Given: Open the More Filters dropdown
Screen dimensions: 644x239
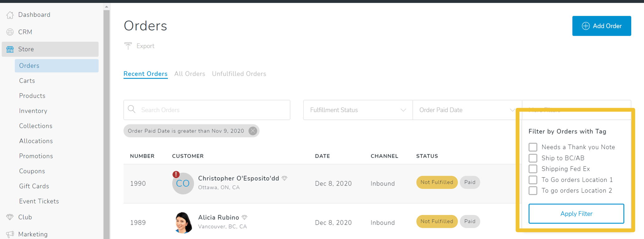Looking at the screenshot, I should click(x=577, y=110).
